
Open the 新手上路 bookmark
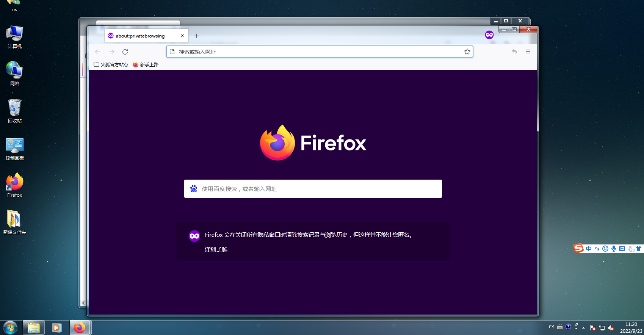click(x=146, y=64)
